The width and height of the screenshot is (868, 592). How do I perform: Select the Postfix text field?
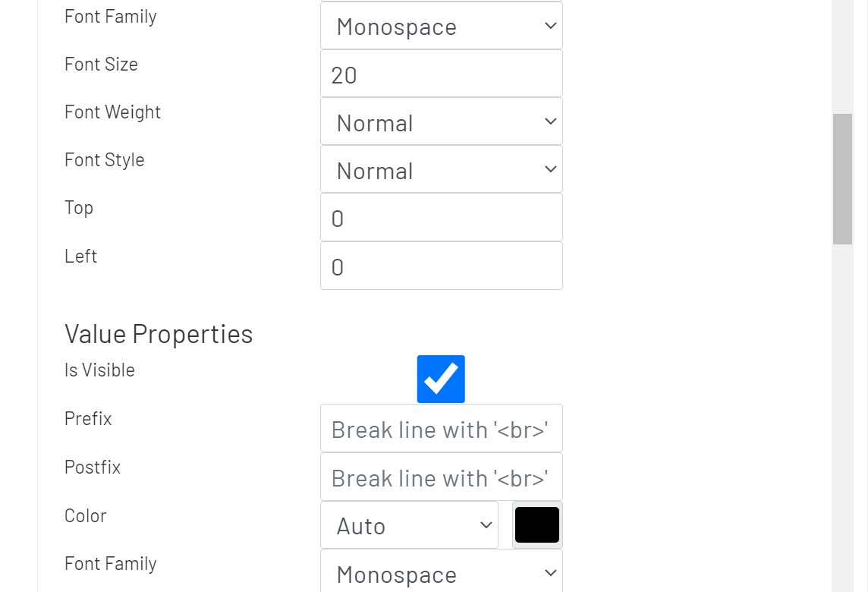[x=441, y=478]
